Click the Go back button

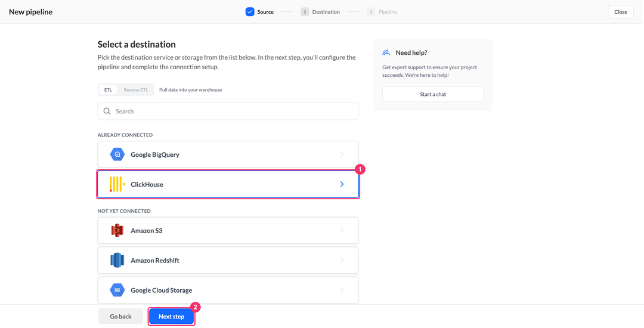click(x=120, y=317)
